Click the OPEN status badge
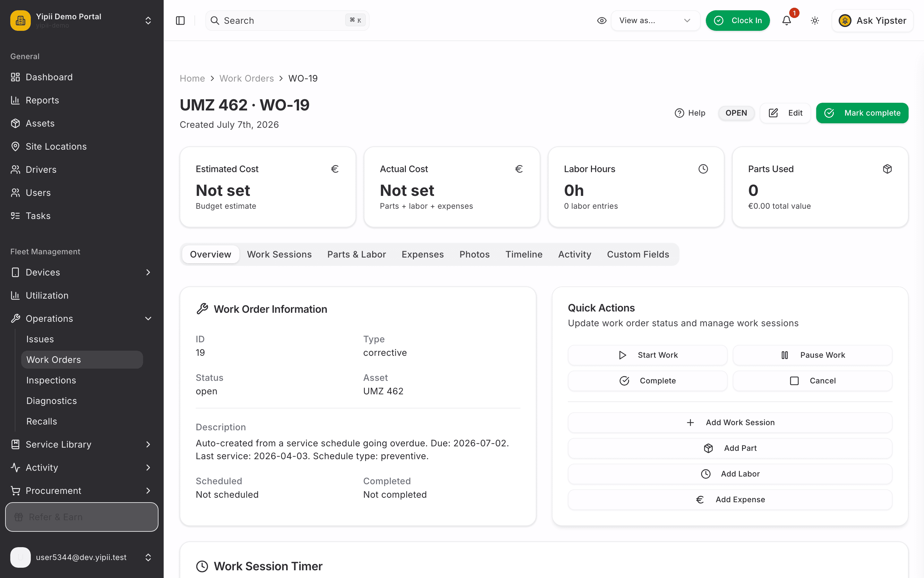The height and width of the screenshot is (578, 924). 736,113
